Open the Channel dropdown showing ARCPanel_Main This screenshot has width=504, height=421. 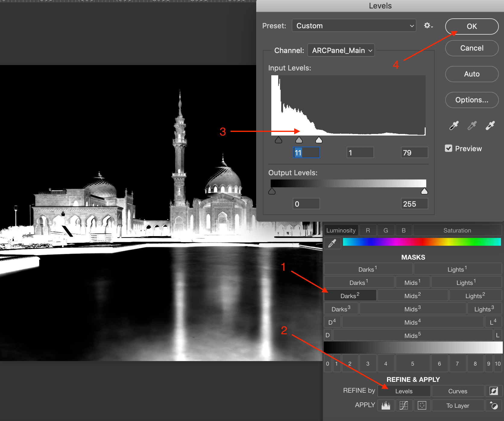pos(341,50)
